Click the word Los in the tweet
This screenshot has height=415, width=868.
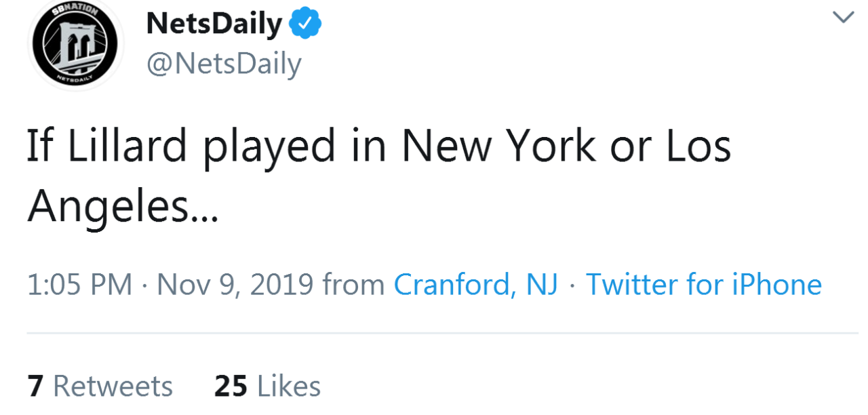700,146
